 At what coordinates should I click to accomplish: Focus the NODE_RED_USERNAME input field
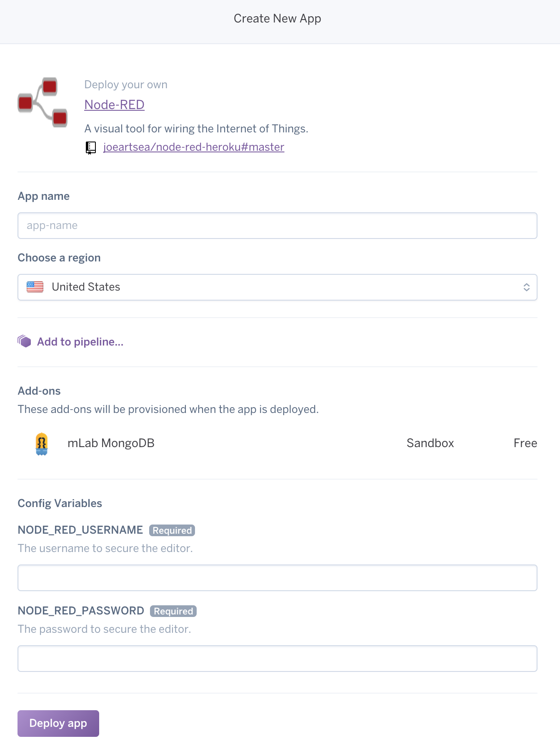[277, 578]
